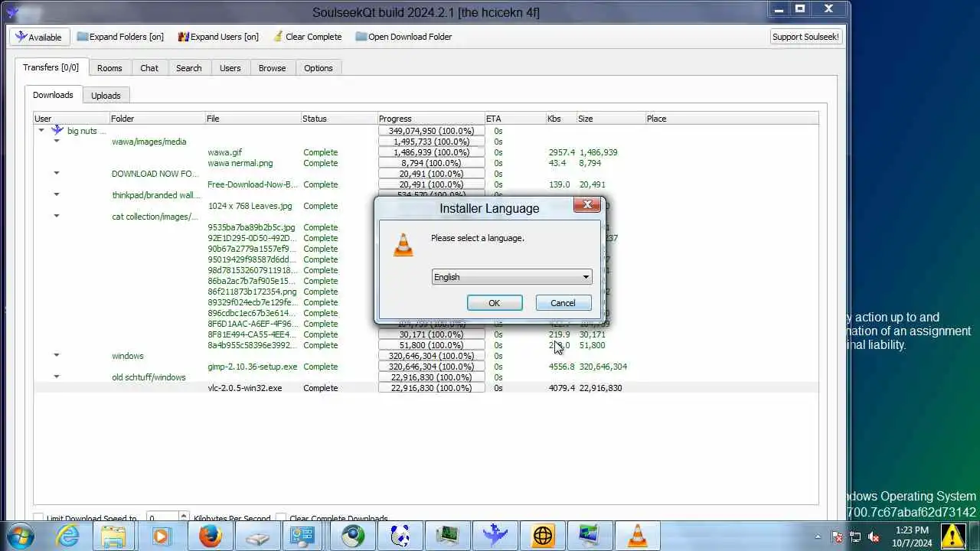Sort by the Progress column header
Image resolution: width=980 pixels, height=551 pixels.
[431, 119]
